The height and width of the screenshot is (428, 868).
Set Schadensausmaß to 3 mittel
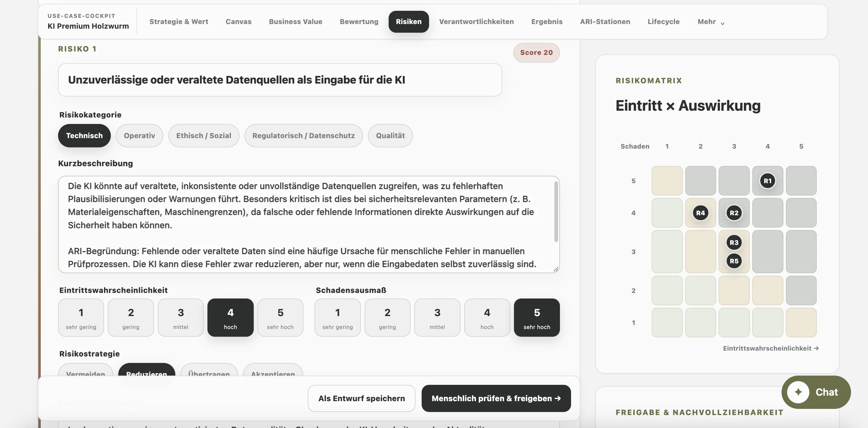tap(437, 317)
